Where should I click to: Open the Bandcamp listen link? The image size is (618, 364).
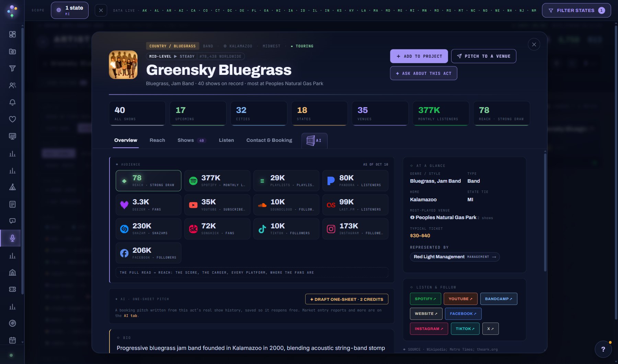499,299
